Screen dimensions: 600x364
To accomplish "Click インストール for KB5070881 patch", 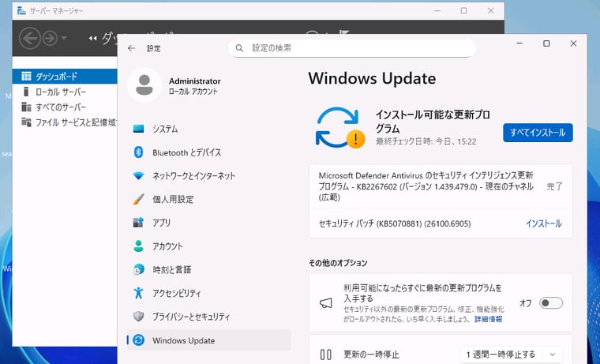I will coord(543,223).
